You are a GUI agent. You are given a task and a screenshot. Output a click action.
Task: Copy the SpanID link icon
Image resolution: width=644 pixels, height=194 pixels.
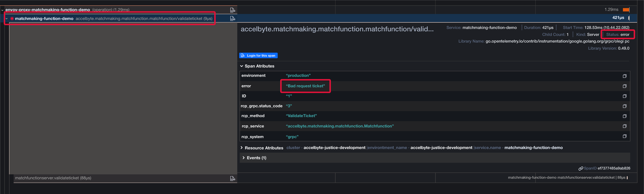[x=580, y=168]
